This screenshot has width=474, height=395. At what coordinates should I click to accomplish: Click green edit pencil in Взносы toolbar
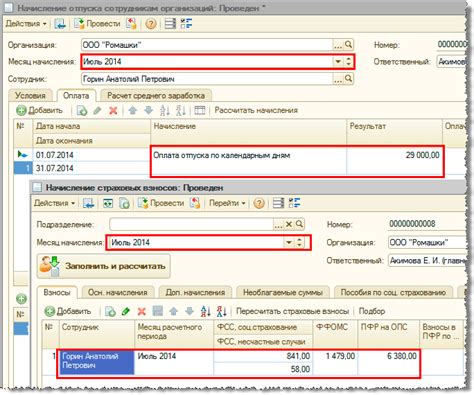(126, 311)
